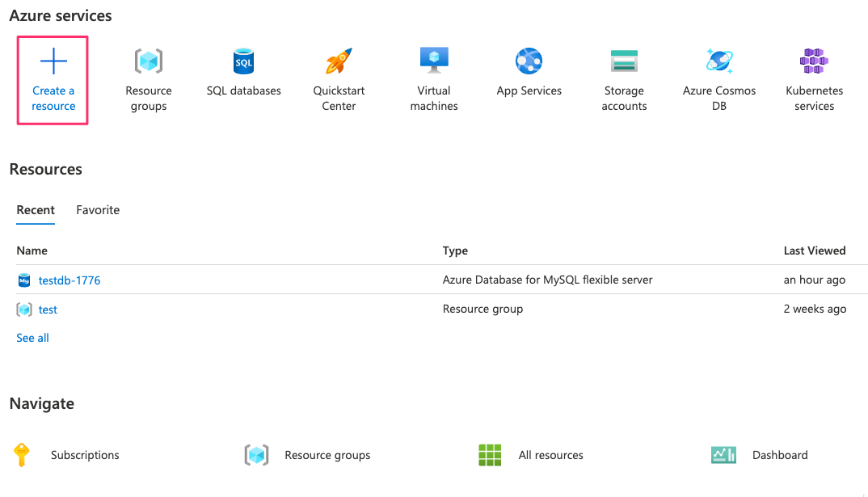Screen dimensions: 868x497
Task: Click Resource groups under Navigate
Action: 327,455
